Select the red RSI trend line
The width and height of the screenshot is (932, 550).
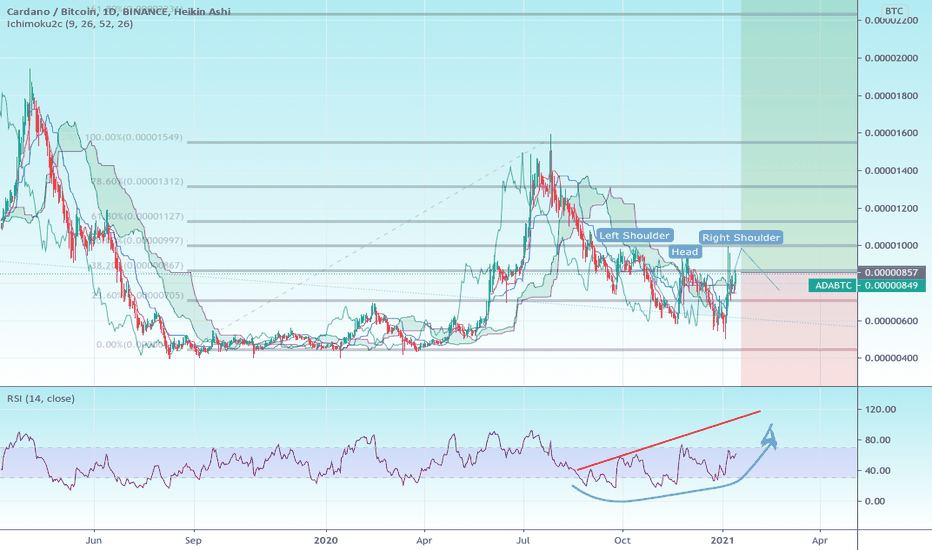(x=669, y=441)
